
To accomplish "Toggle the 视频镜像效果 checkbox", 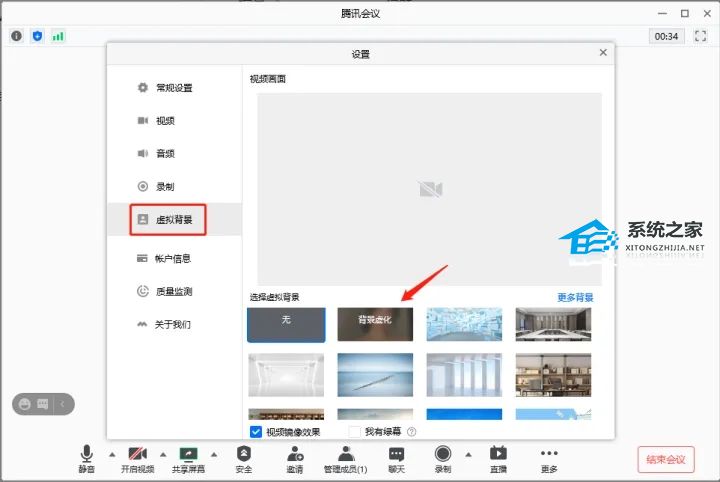I will pyautogui.click(x=256, y=432).
